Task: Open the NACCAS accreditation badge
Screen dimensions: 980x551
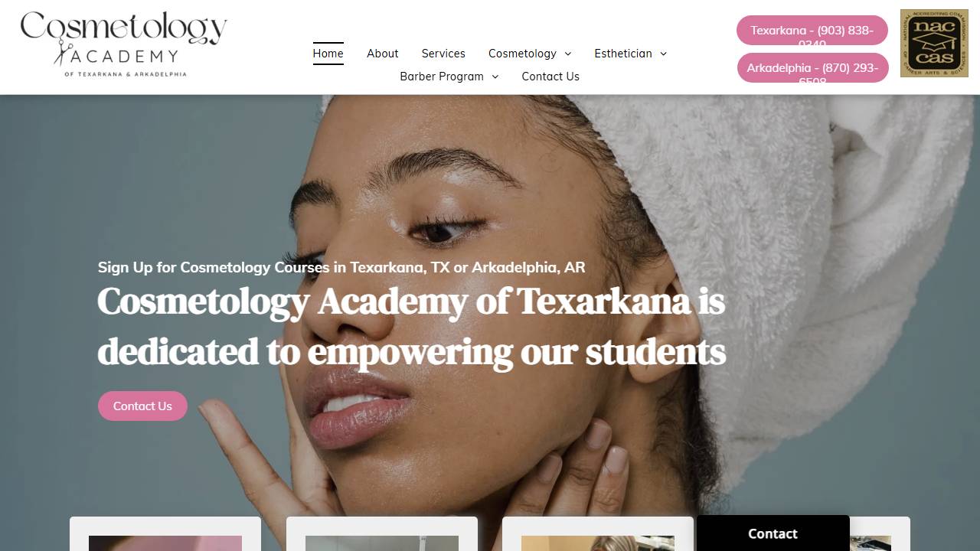Action: (x=934, y=44)
